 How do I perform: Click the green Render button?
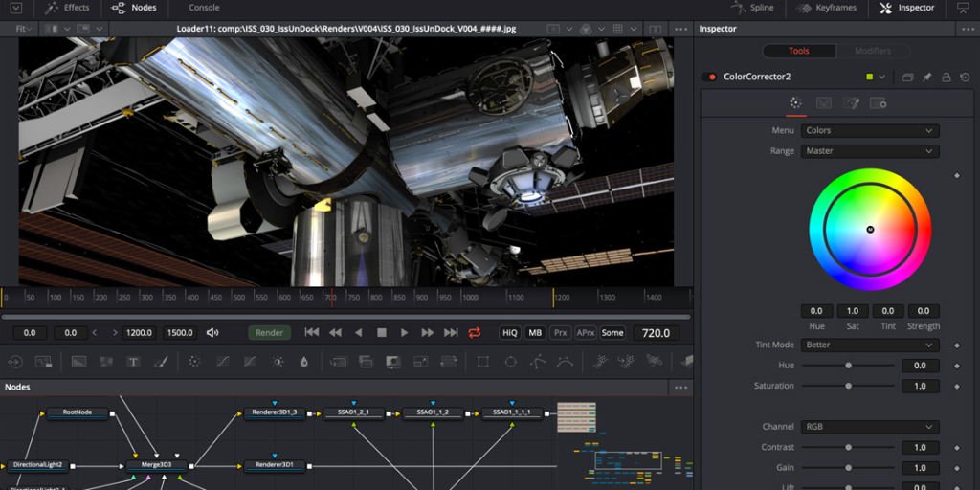coord(269,332)
